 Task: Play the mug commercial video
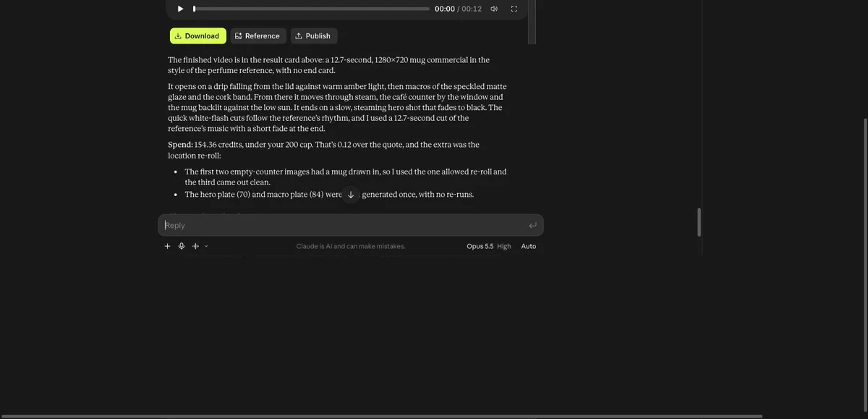tap(180, 9)
